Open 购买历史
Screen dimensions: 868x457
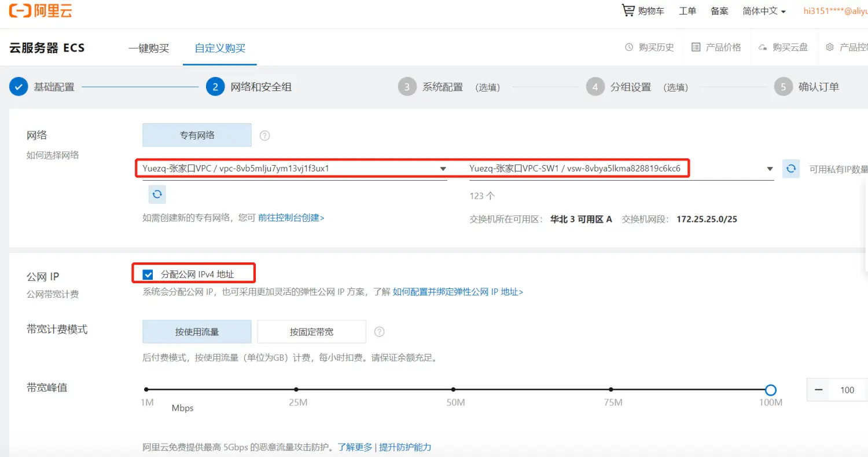click(x=656, y=47)
